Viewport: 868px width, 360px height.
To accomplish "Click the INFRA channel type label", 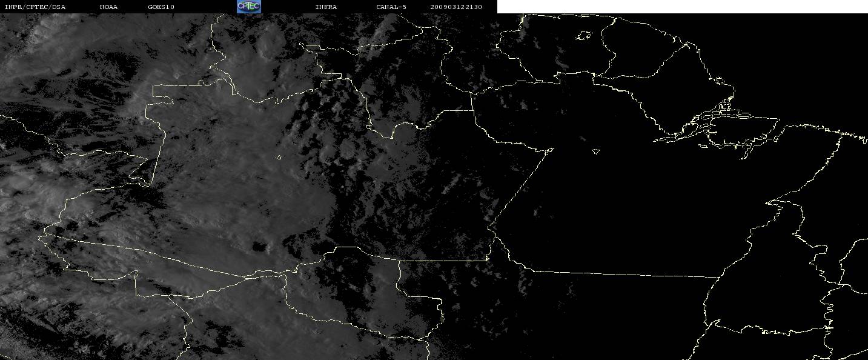I will coord(326,7).
